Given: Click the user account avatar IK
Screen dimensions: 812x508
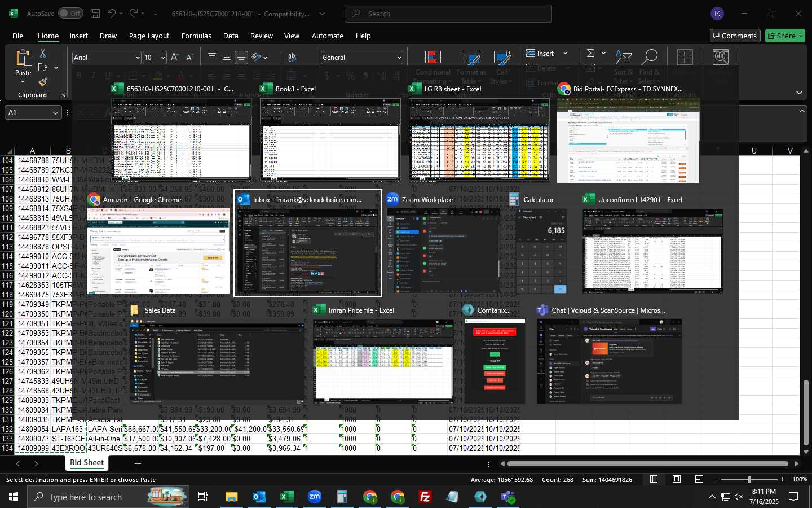Looking at the screenshot, I should click(x=717, y=14).
